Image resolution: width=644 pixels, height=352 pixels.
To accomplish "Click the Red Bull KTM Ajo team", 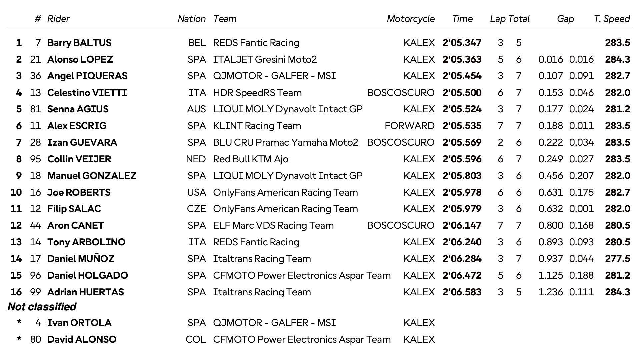I will click(251, 159).
